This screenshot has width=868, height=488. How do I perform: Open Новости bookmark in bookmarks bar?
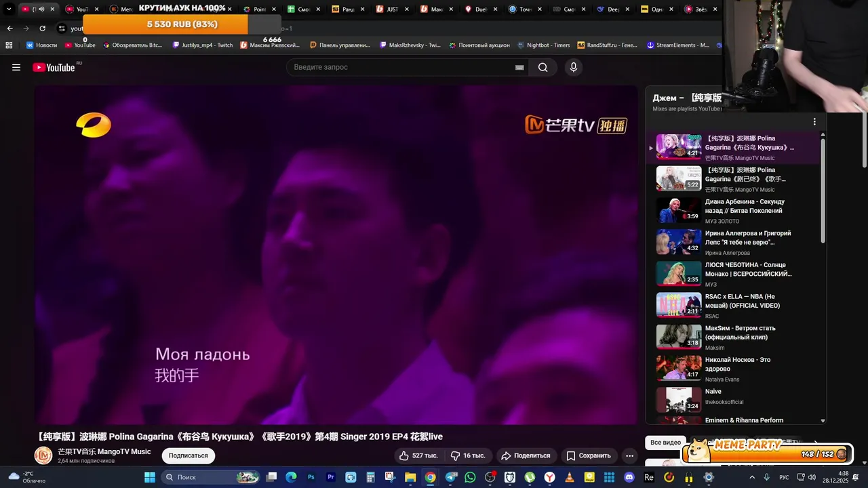41,45
